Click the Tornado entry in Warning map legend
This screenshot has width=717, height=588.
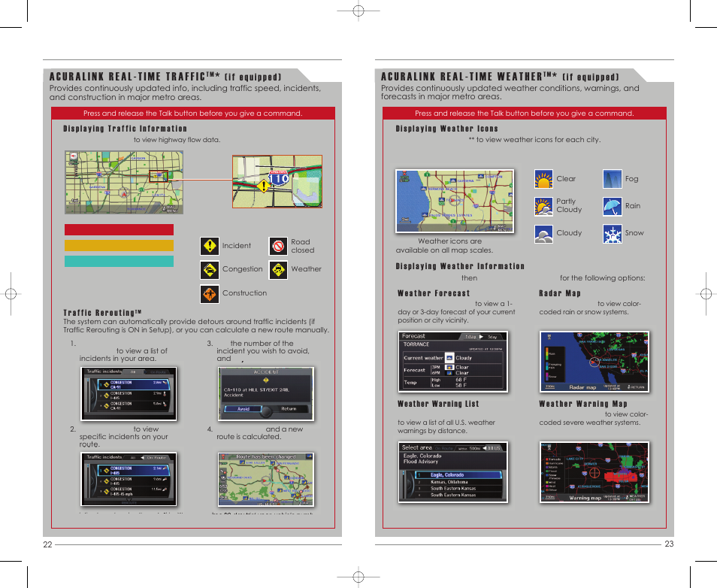(x=552, y=459)
